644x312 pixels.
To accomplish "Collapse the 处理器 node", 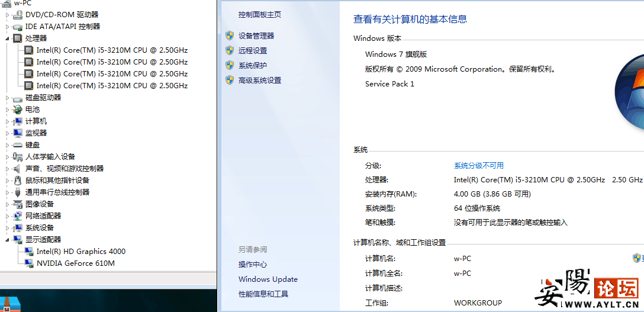I will tap(7, 38).
